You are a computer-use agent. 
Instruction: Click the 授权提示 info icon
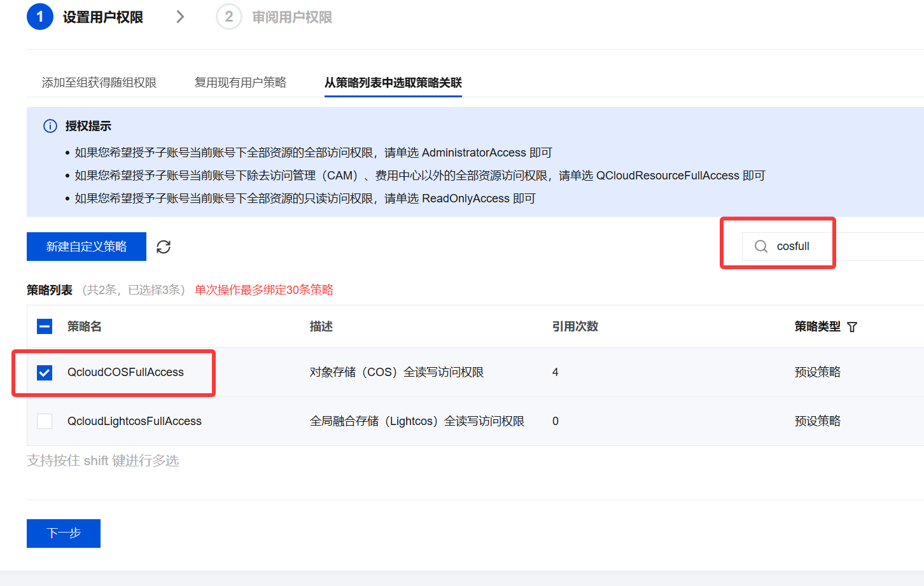tap(50, 126)
